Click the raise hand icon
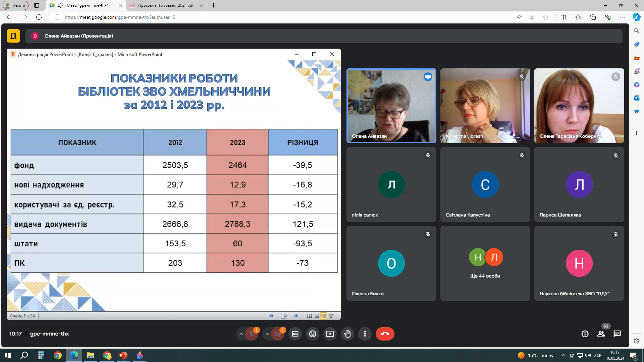The height and width of the screenshot is (362, 644). click(347, 334)
